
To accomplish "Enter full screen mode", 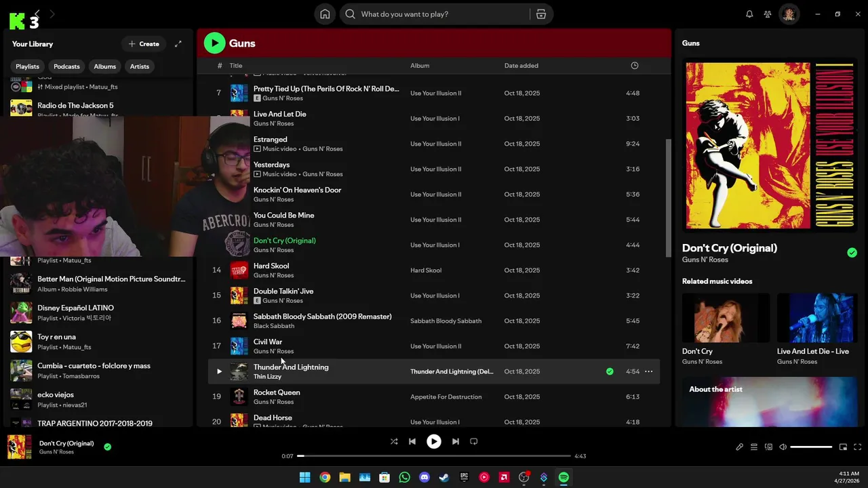I will pyautogui.click(x=857, y=447).
